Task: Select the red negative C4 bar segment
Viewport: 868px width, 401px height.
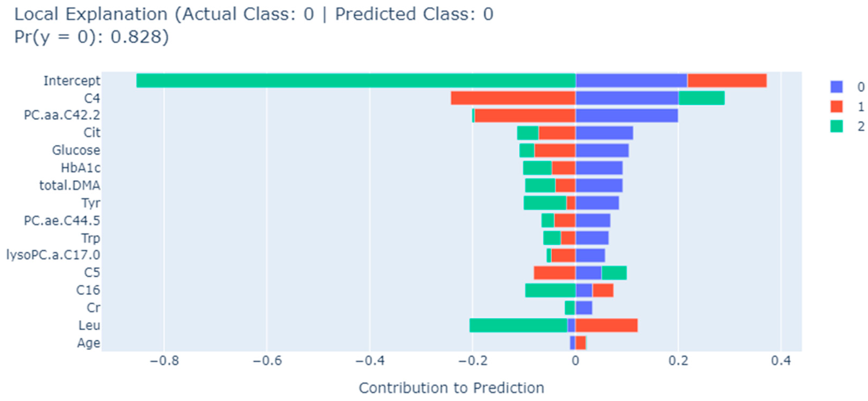Action: pos(513,98)
